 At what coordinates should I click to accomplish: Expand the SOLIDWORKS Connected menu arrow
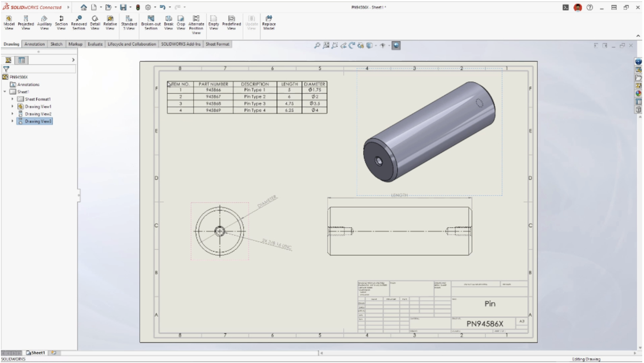pyautogui.click(x=69, y=8)
